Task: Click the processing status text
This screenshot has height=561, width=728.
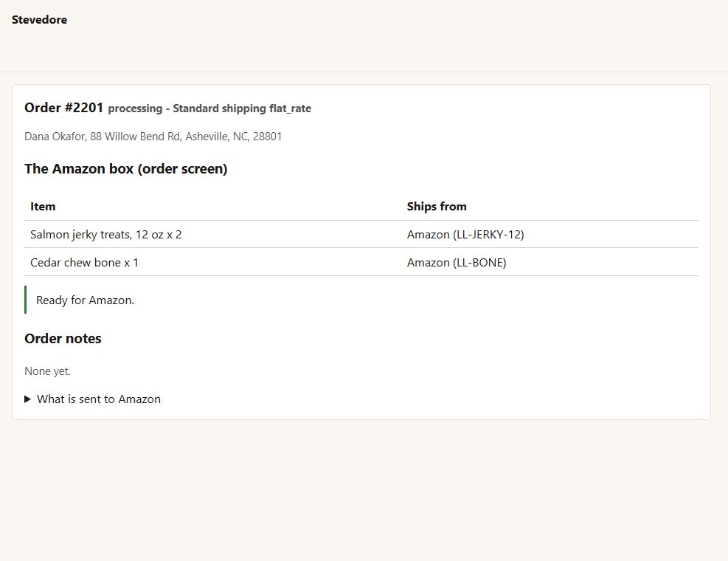Action: pos(135,109)
